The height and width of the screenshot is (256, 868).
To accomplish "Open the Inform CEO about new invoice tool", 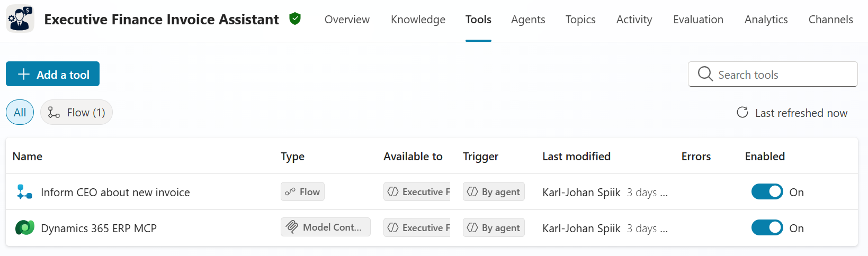I will (115, 193).
